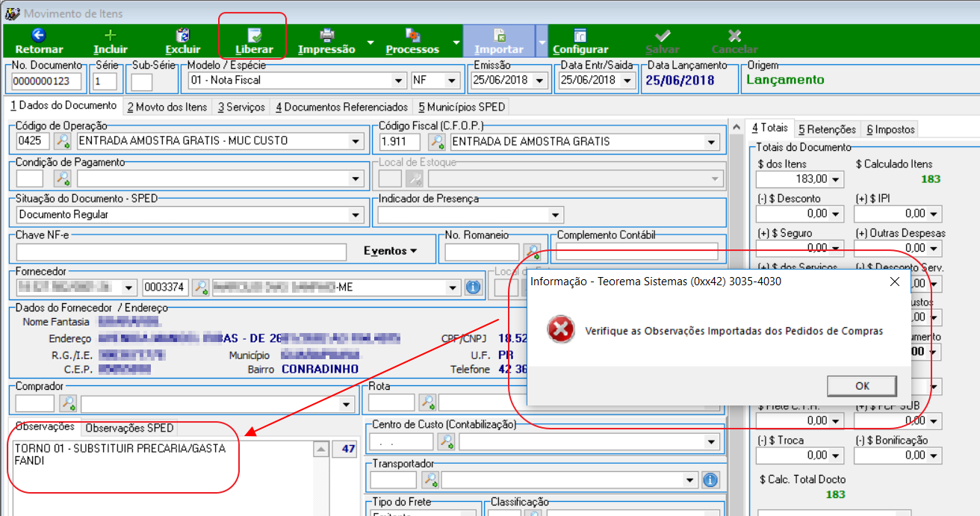Open the Configurar toolbar icon
Screen dimensions: 980x516
580,35
